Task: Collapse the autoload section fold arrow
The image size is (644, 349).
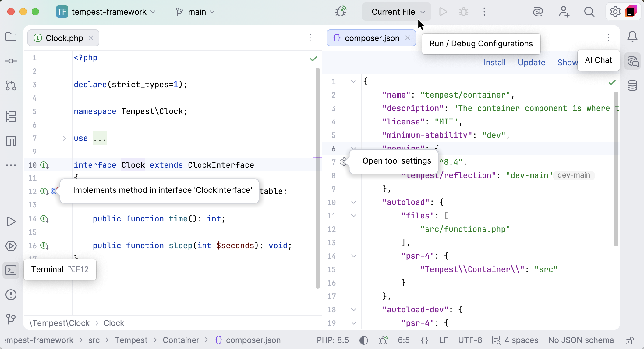Action: (x=353, y=202)
